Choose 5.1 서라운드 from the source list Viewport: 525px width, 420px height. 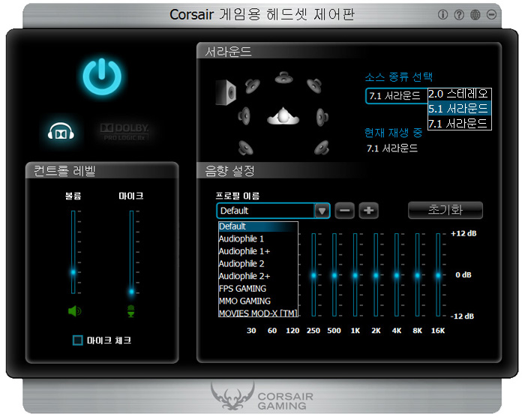point(459,109)
